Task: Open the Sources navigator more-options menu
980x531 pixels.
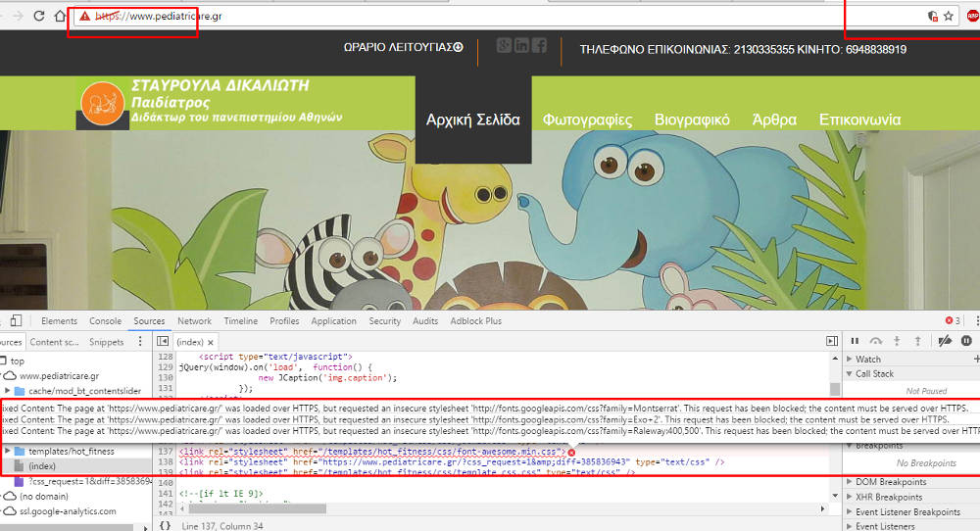Action: (140, 341)
